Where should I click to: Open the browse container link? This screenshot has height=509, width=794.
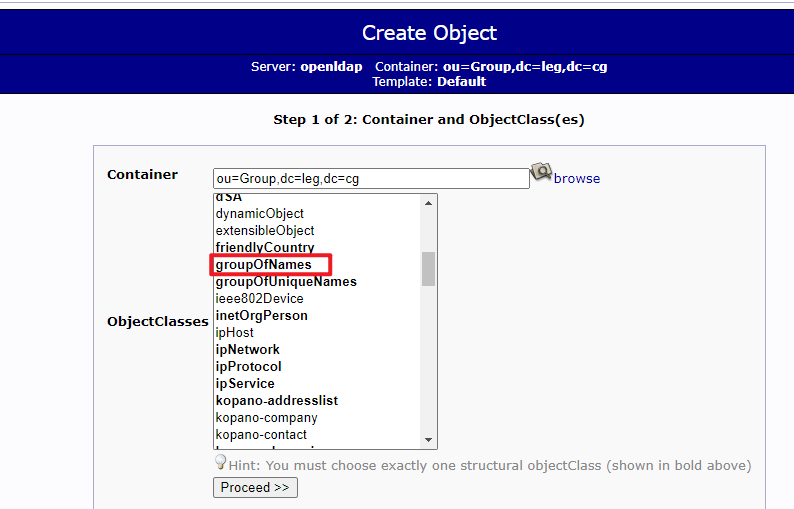(x=577, y=178)
